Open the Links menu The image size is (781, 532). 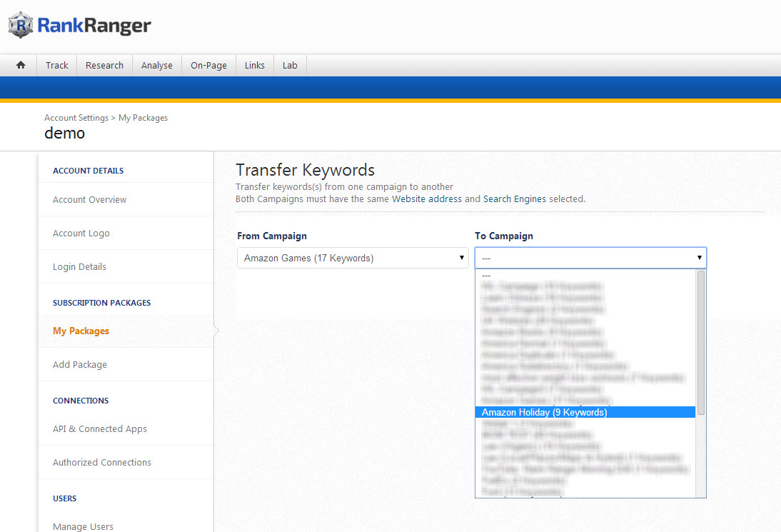point(255,65)
